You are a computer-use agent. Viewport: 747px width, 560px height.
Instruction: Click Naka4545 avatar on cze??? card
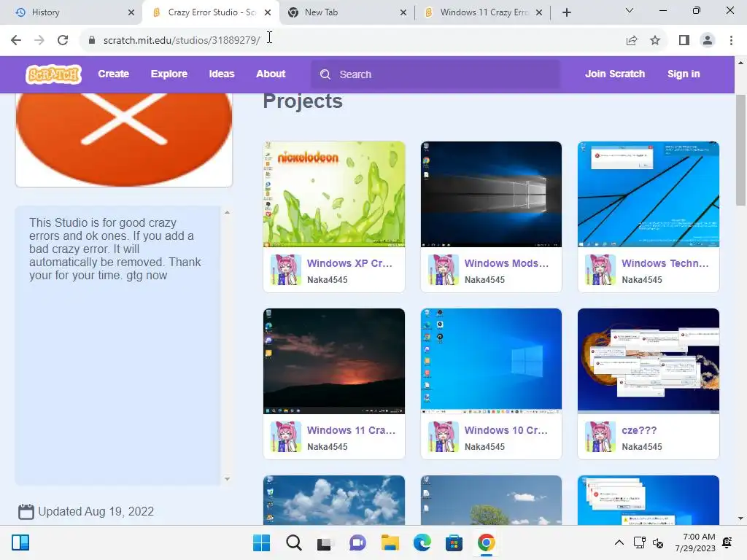point(600,437)
